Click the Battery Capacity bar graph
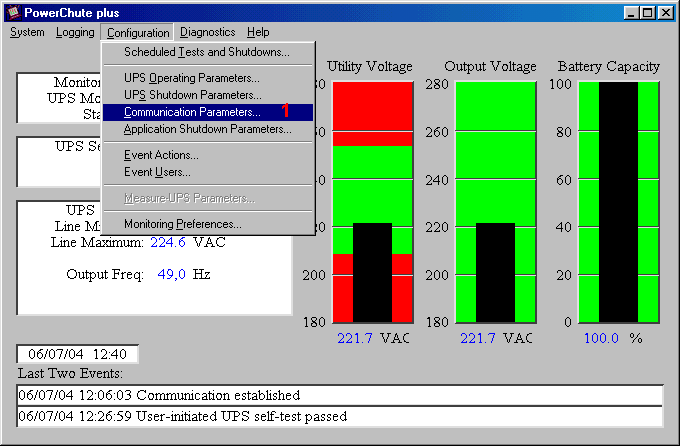This screenshot has width=680, height=446. pyautogui.click(x=619, y=202)
